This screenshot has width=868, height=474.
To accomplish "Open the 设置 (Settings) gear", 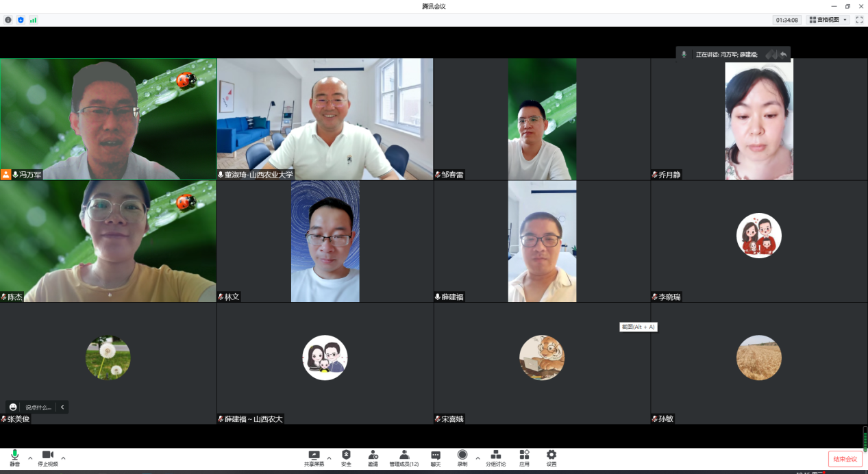I will (x=551, y=457).
